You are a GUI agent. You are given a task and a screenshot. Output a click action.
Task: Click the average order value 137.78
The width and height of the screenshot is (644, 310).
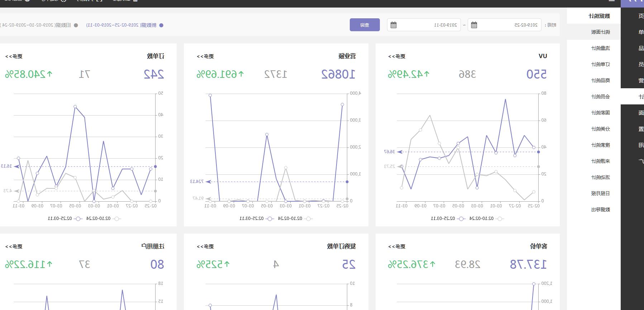coord(528,264)
